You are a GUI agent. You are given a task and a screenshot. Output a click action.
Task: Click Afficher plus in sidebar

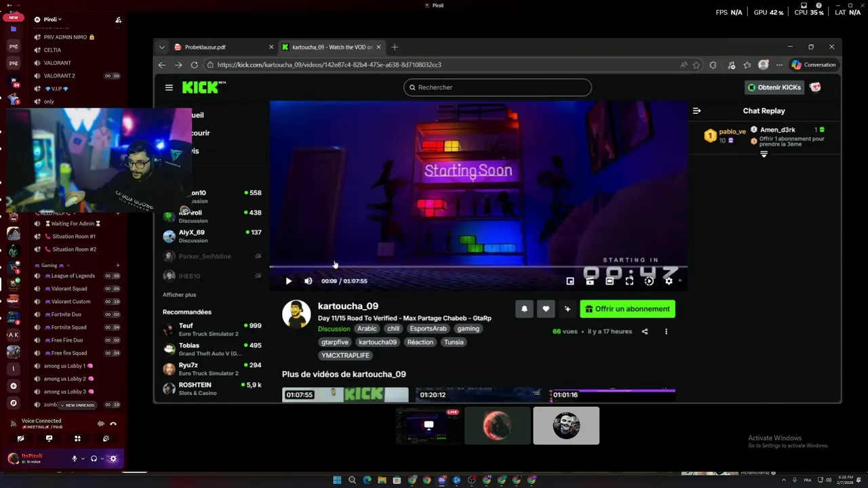coord(179,295)
